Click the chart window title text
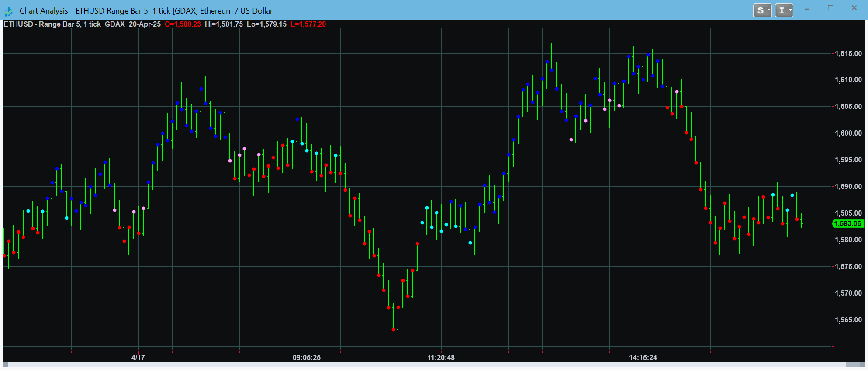 click(x=146, y=11)
